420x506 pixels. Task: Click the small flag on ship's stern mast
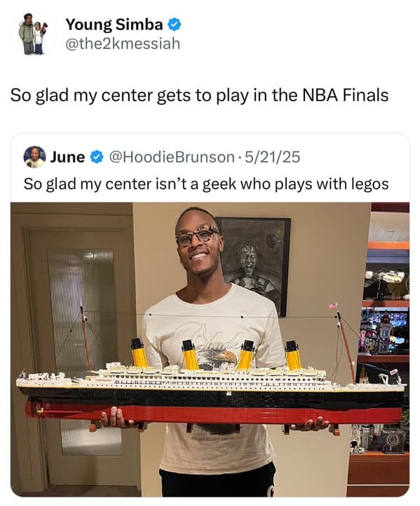point(333,306)
